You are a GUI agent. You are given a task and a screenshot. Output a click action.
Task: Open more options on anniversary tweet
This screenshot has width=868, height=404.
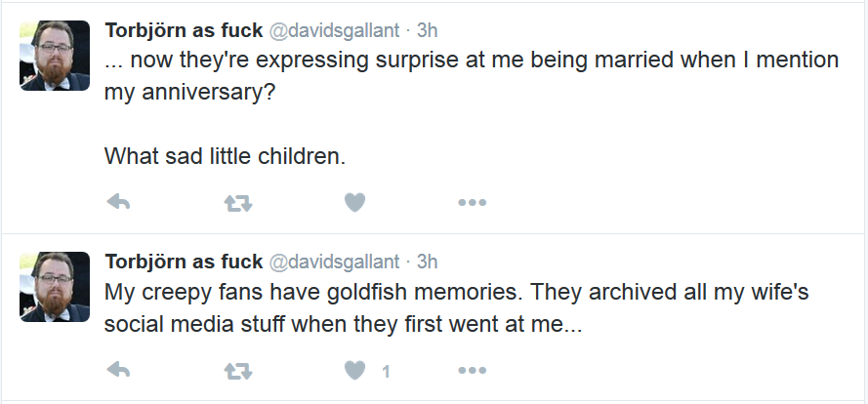click(x=473, y=203)
